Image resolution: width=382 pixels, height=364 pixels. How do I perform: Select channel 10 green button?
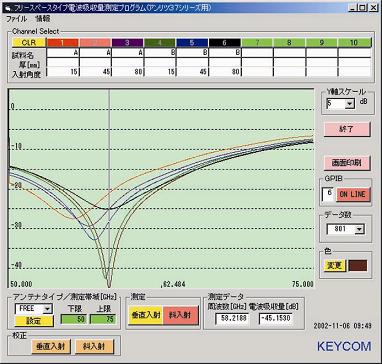click(x=355, y=43)
